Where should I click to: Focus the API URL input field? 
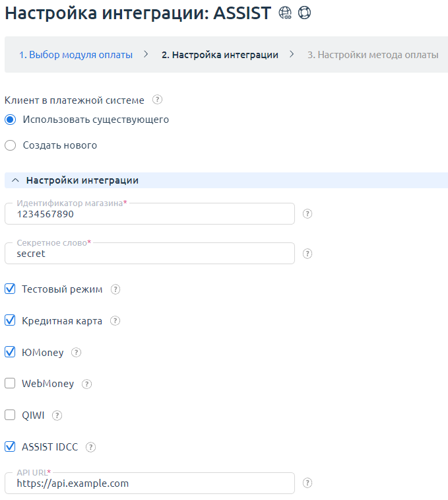(149, 483)
